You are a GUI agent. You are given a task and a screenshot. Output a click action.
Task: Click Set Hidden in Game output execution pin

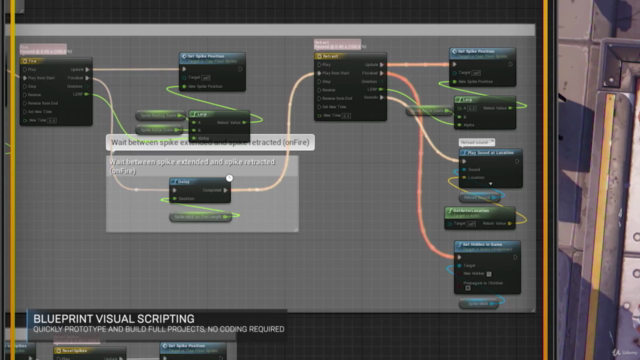(x=515, y=258)
